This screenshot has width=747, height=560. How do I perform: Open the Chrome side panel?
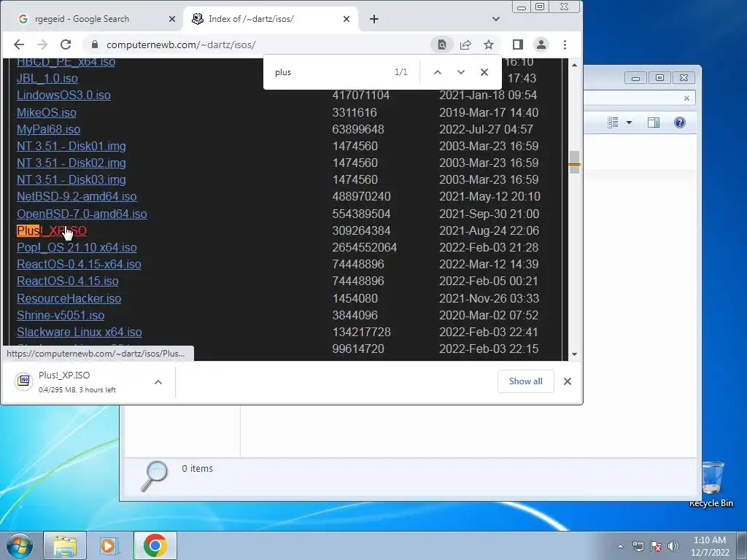518,44
